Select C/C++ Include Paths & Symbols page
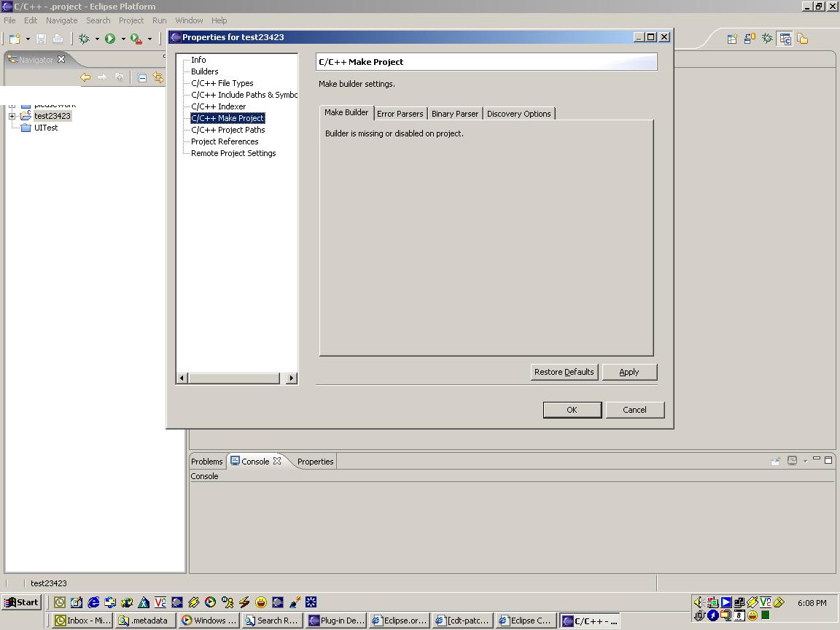 click(x=244, y=95)
